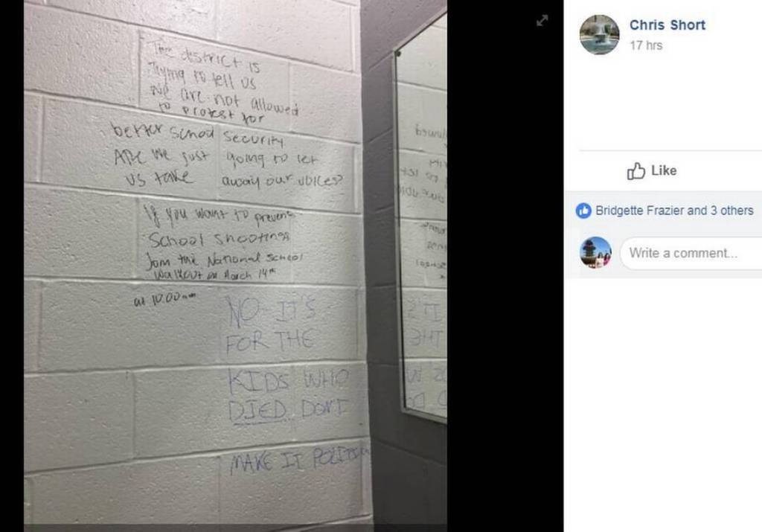Open the commenter avatar beside comment box
The height and width of the screenshot is (532, 762).
click(x=596, y=253)
